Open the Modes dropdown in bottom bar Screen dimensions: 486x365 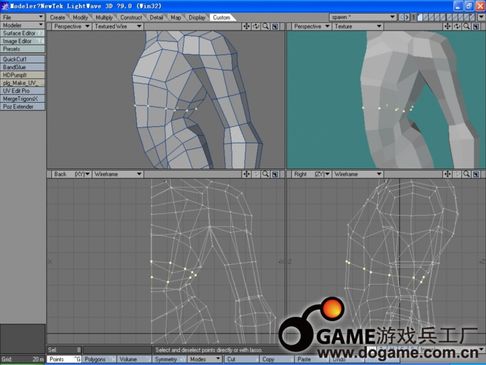(x=205, y=359)
